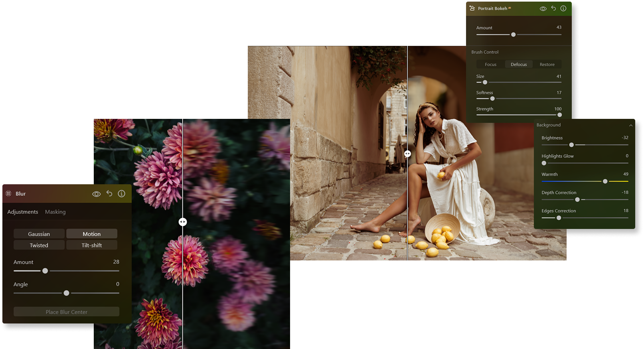
Task: Select Tilt-shift blur type
Action: click(92, 245)
